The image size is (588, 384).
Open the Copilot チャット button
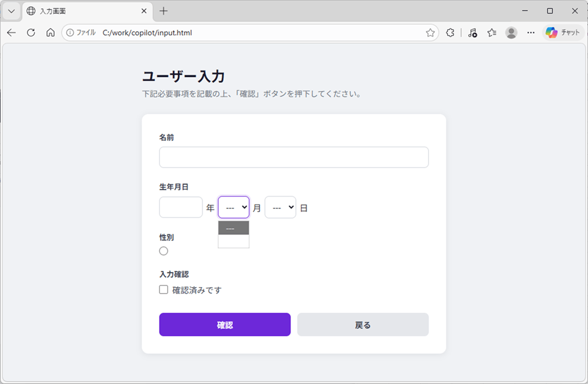click(563, 33)
